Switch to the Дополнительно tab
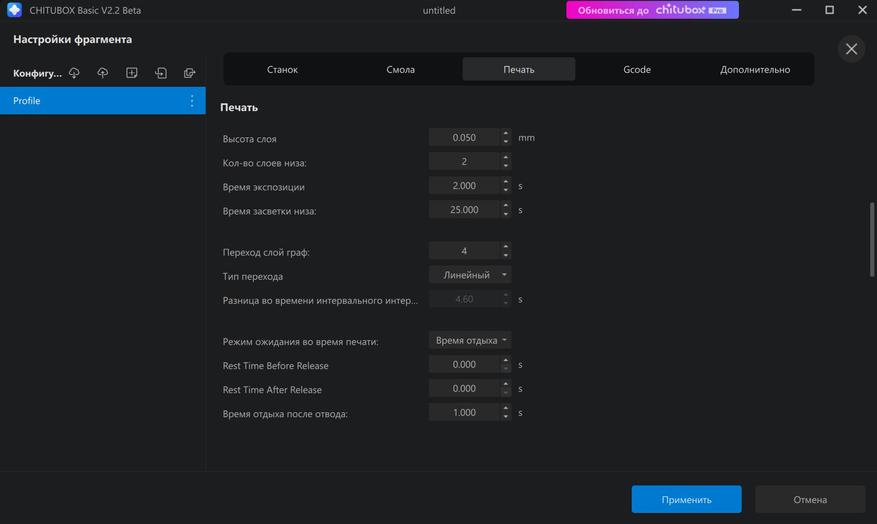Image resolution: width=877 pixels, height=524 pixels. (x=755, y=69)
